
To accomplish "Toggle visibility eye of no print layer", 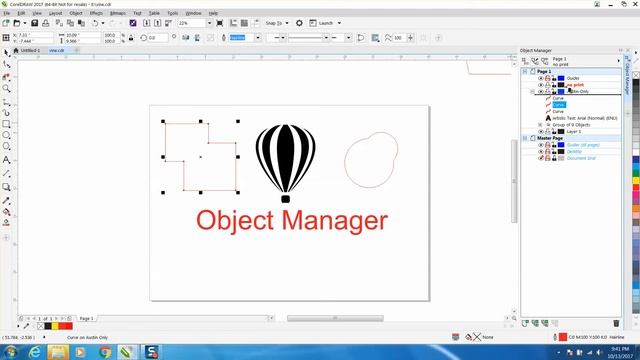I will point(541,85).
